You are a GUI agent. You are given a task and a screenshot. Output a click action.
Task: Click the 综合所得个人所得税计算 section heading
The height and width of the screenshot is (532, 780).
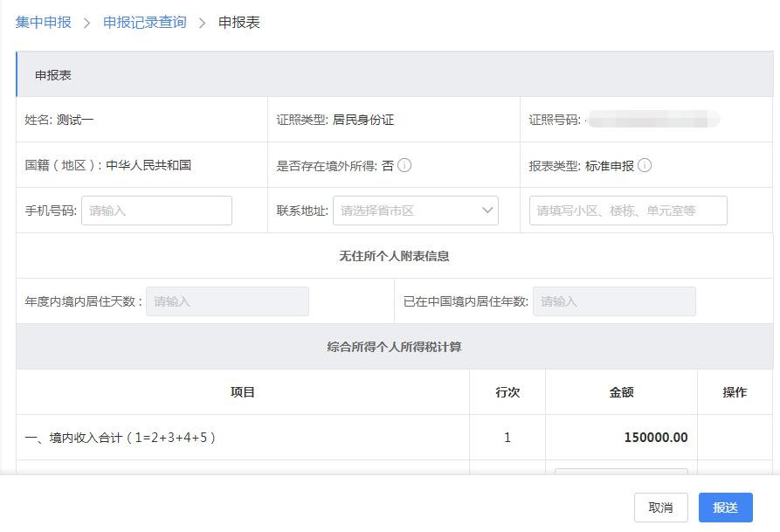tap(394, 347)
